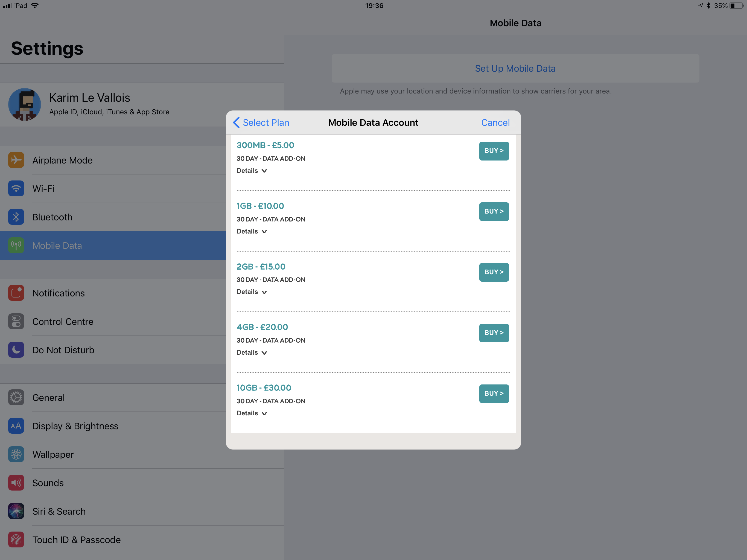747x560 pixels.
Task: Expand Details for the 2GB plan
Action: [x=252, y=292]
